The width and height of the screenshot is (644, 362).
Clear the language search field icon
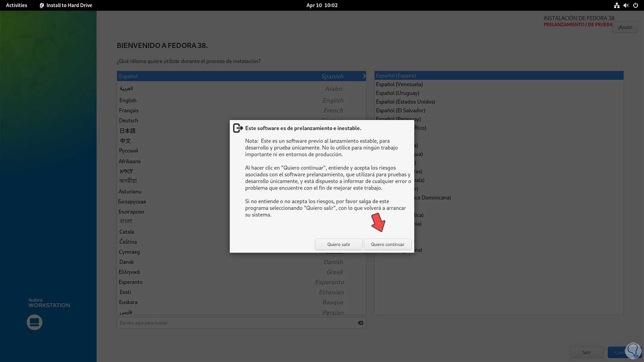pos(361,323)
